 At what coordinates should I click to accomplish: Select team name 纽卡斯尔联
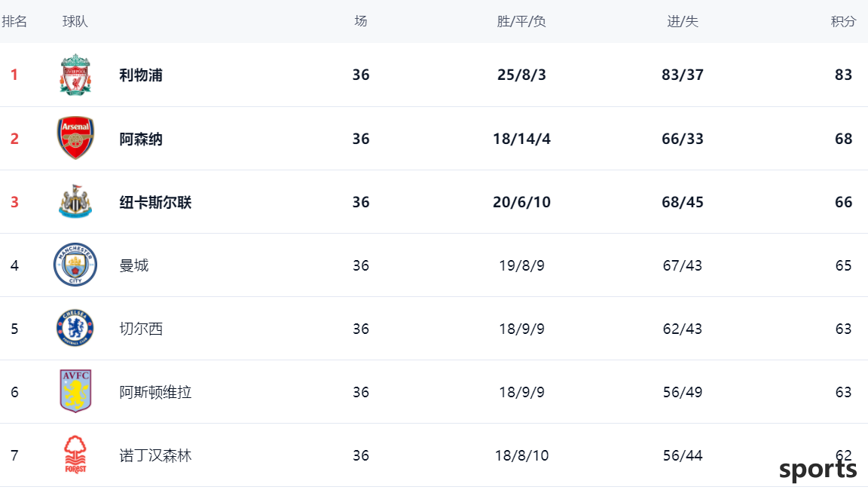pyautogui.click(x=155, y=202)
